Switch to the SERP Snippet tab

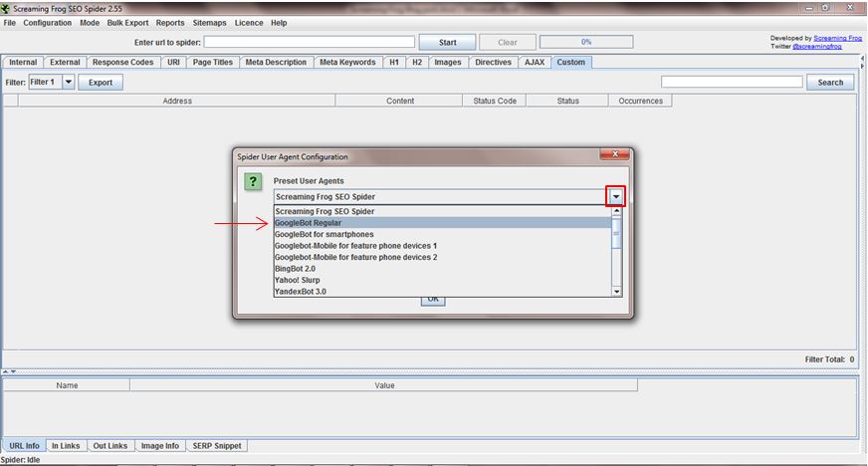point(217,445)
